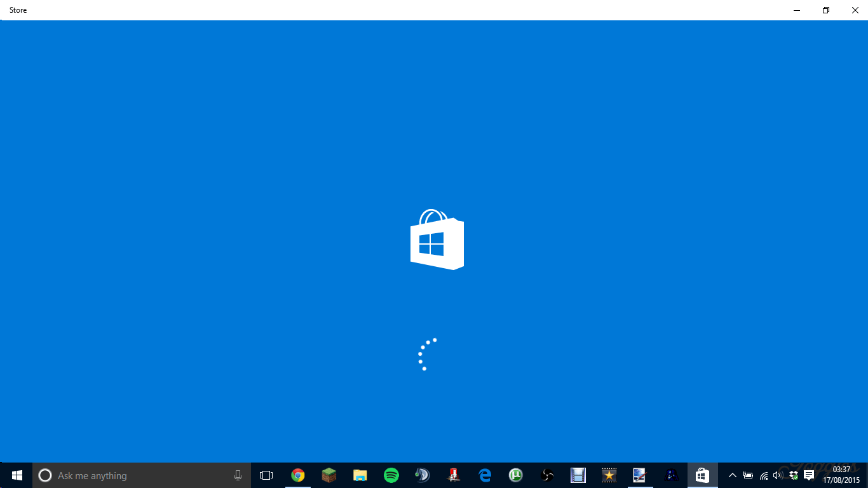Open uTorrent from the taskbar

pos(516,475)
